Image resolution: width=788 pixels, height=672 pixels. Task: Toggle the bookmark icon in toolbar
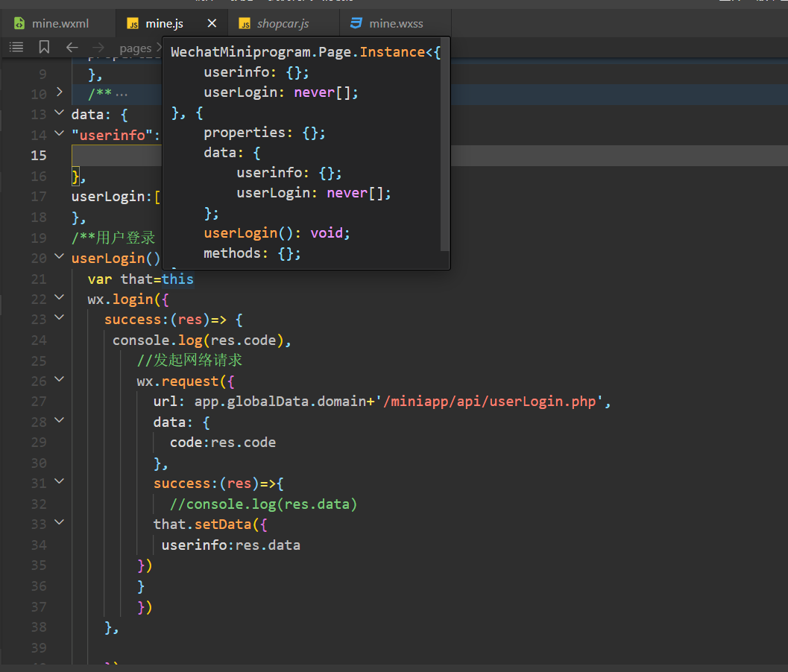click(44, 47)
